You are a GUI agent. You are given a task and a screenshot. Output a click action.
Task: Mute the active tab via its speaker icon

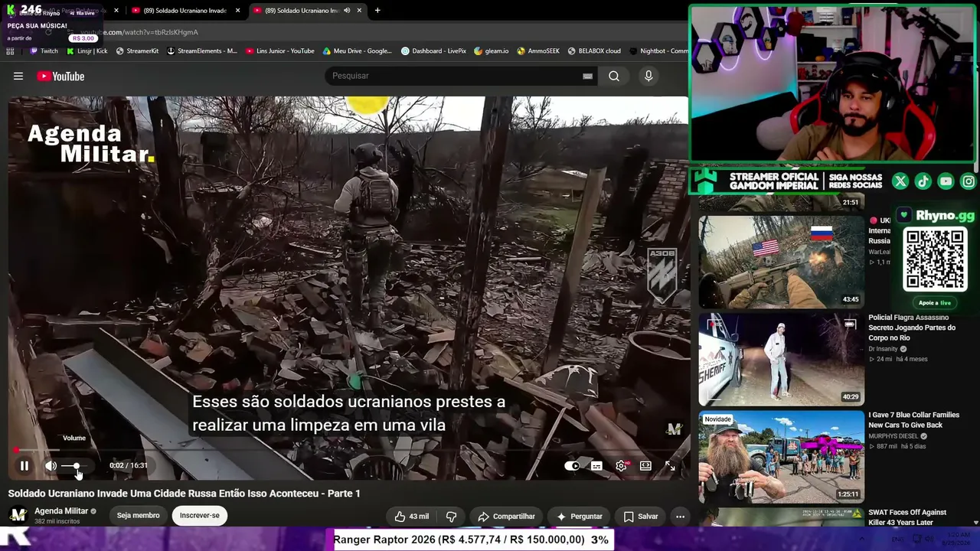click(x=347, y=10)
